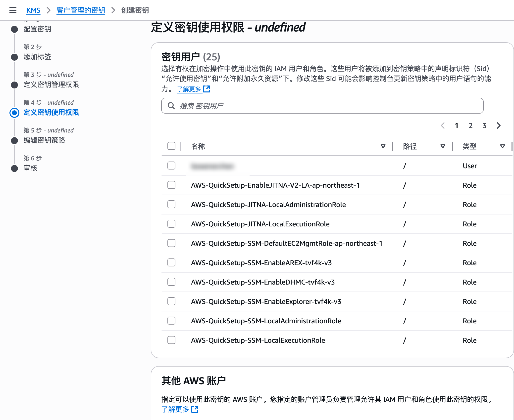Screen dimensions: 514x420
Task: Open the navigation sidebar hamburger menu
Action: click(13, 10)
